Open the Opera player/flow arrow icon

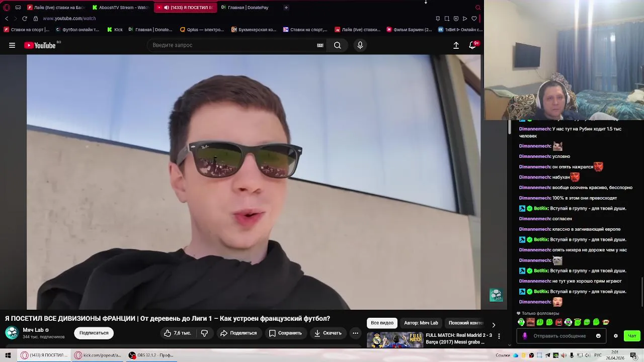click(465, 19)
